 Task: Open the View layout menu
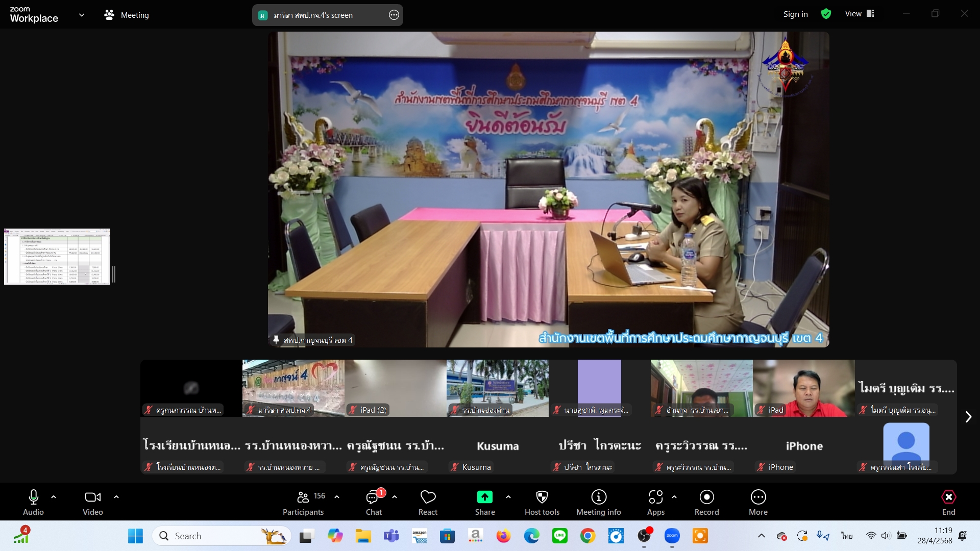tap(860, 14)
